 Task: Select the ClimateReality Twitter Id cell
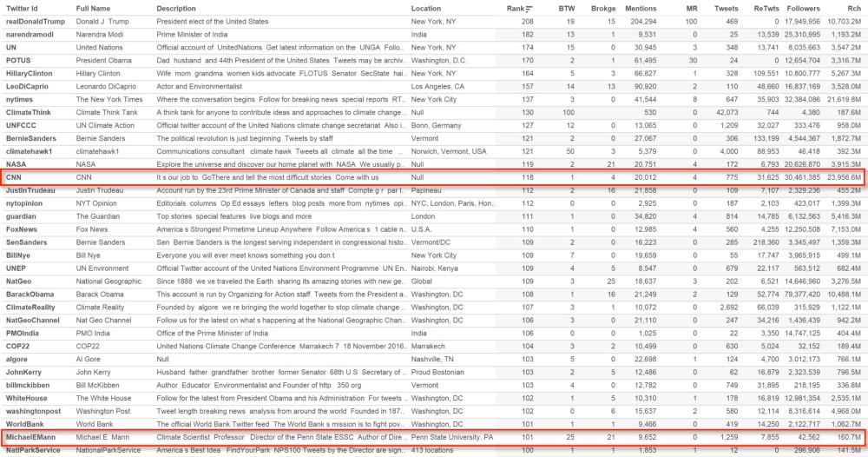30,308
